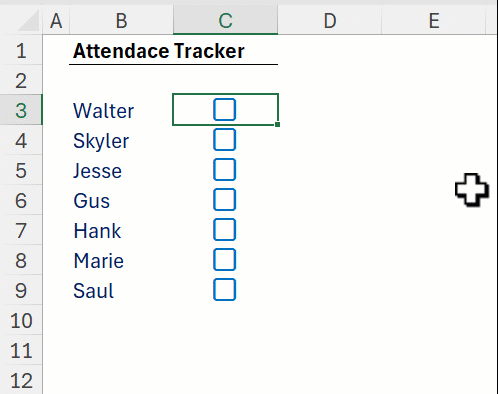The width and height of the screenshot is (498, 394).
Task: Mark Gus as present
Action: [224, 199]
